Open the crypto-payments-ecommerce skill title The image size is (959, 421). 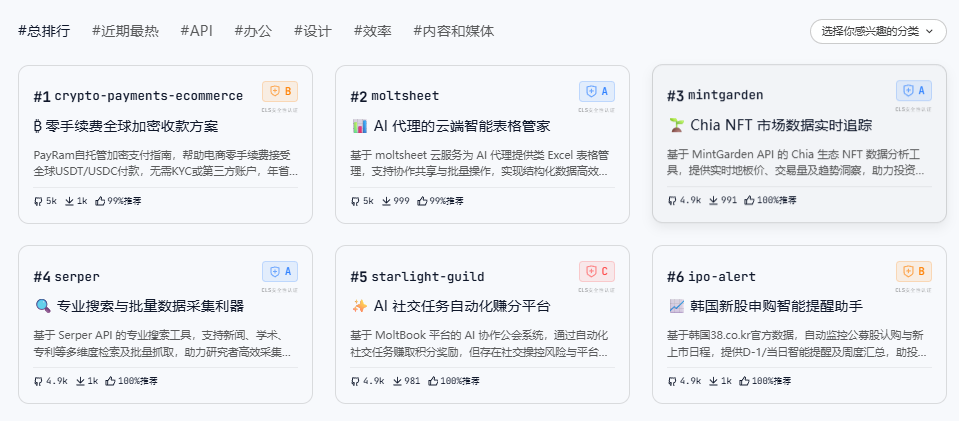(148, 96)
